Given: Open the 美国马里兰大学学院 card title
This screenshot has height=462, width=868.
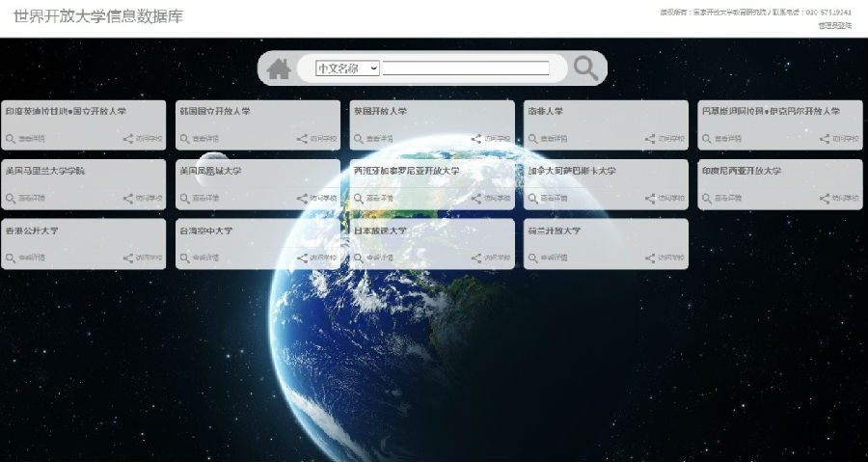Looking at the screenshot, I should pos(45,172).
